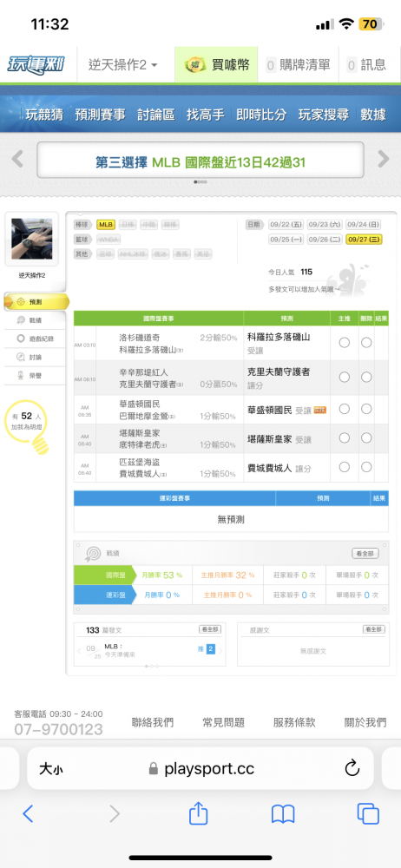Viewport: 401px width, 868px height.
Task: Tap the Safari share icon
Action: 198,813
